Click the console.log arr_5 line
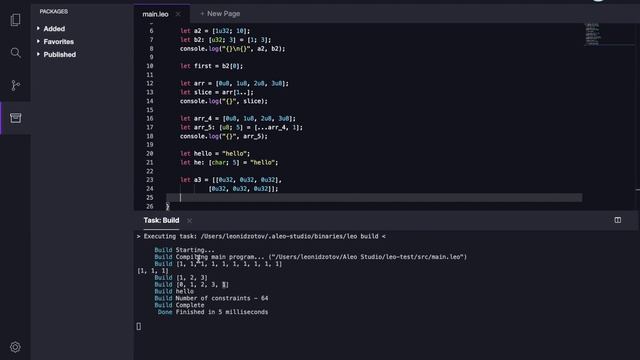The width and height of the screenshot is (640, 360). [224, 136]
